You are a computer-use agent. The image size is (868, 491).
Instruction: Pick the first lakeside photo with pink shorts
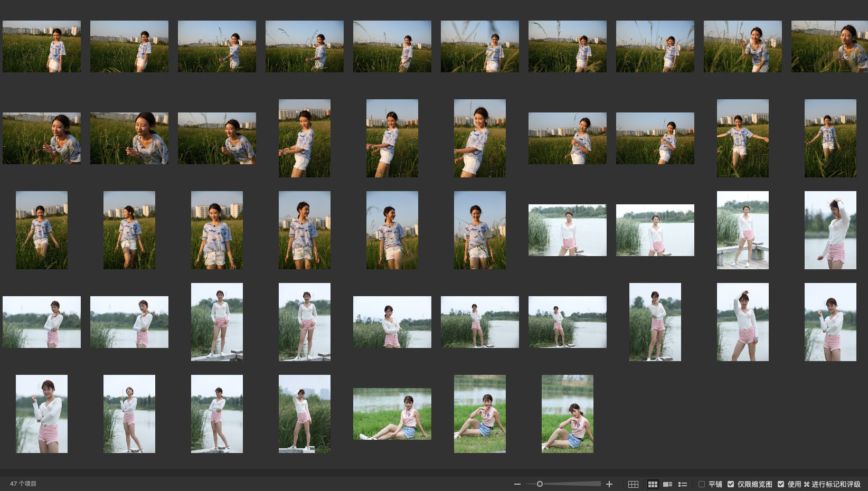(x=567, y=230)
